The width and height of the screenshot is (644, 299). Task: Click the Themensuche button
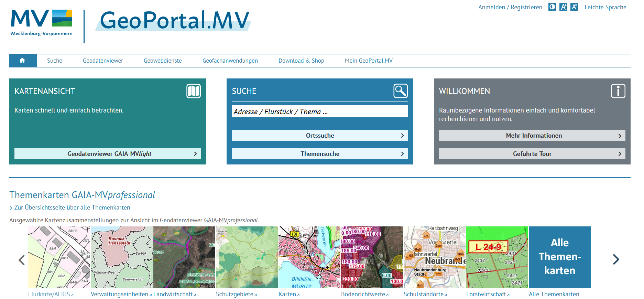coord(320,154)
